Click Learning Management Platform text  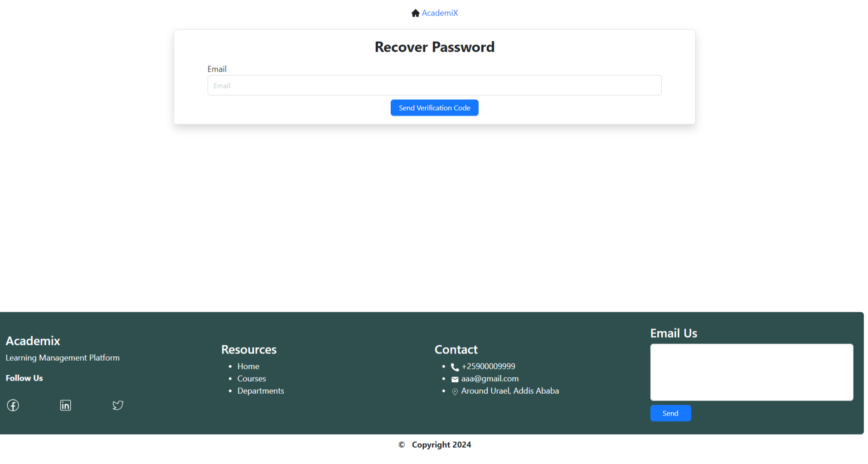click(63, 358)
